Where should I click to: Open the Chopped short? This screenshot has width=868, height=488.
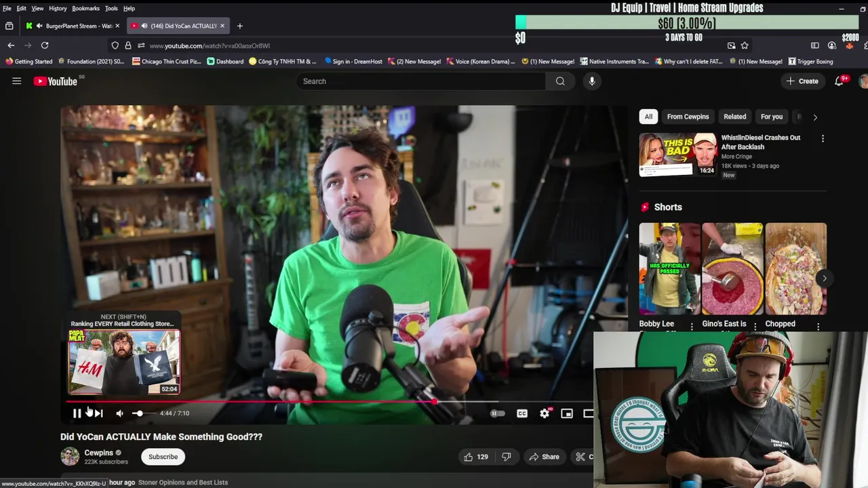point(795,268)
